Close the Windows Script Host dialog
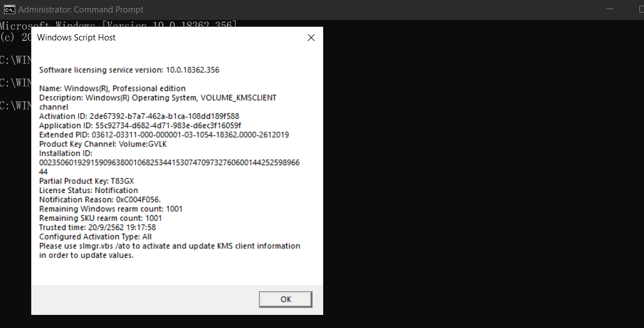The image size is (644, 328). tap(311, 38)
